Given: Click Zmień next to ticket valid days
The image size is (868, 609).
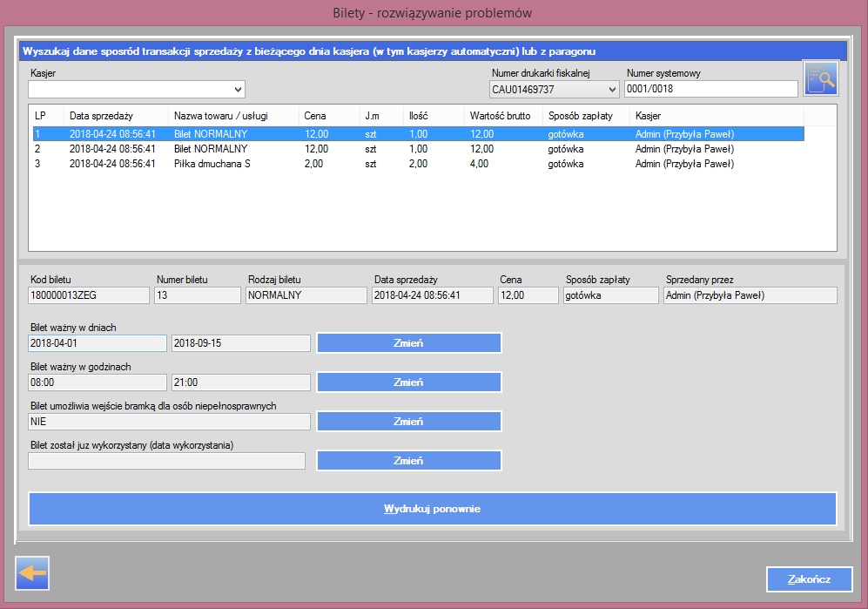Looking at the screenshot, I should 409,343.
